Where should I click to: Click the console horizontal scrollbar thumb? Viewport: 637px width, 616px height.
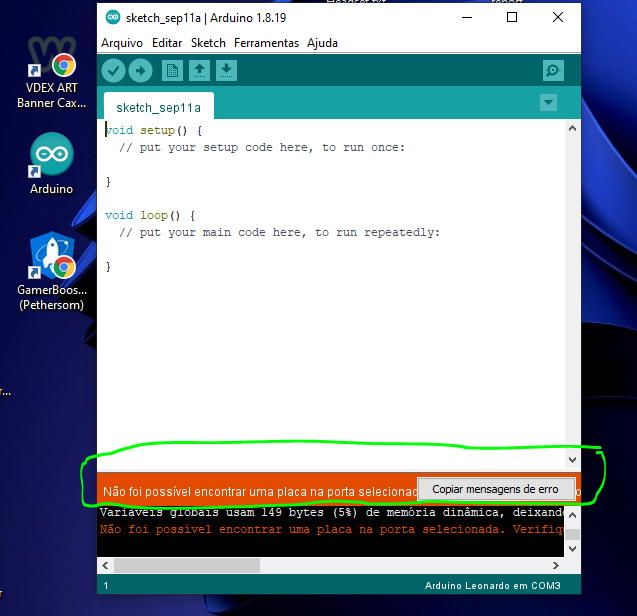[x=187, y=565]
